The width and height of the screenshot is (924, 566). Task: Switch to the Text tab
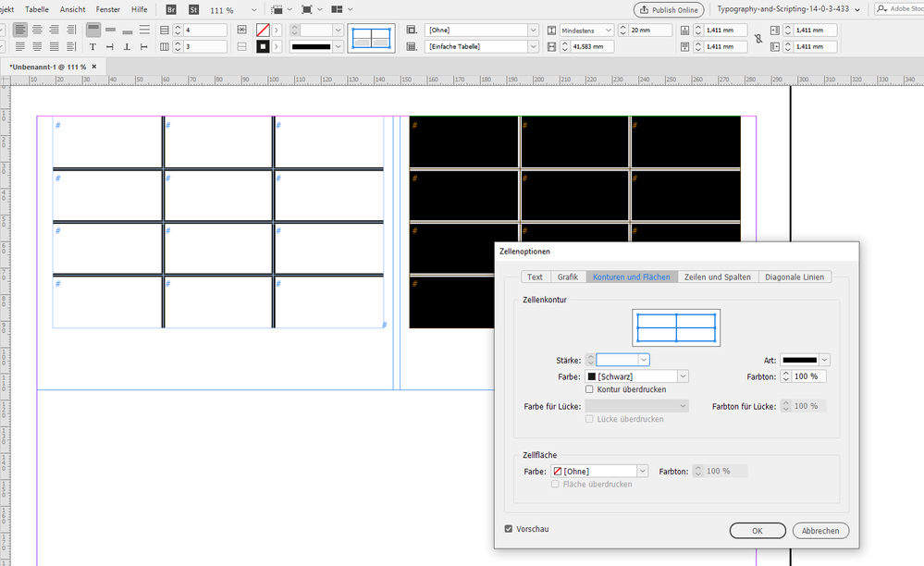click(x=536, y=277)
